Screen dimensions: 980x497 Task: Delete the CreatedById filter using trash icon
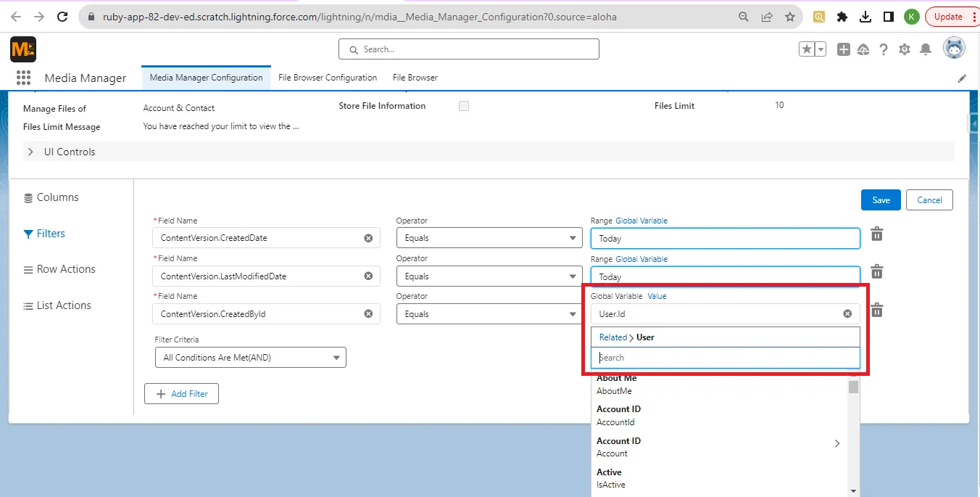click(876, 309)
